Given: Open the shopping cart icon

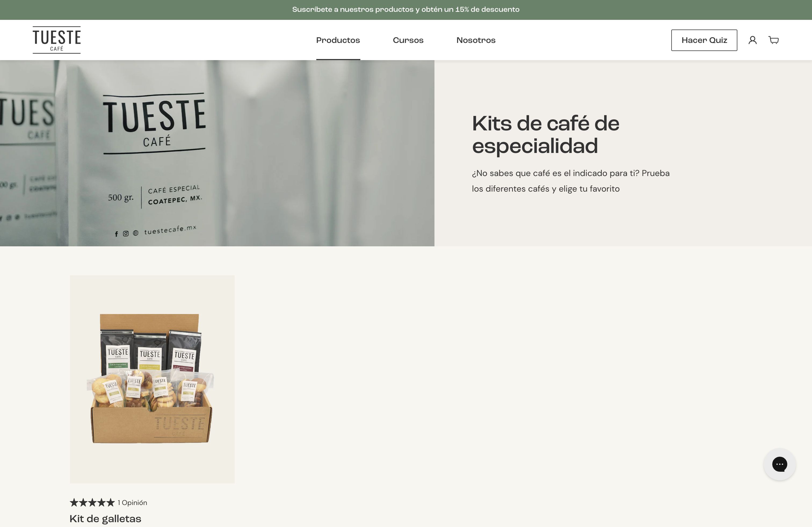Looking at the screenshot, I should coord(773,40).
